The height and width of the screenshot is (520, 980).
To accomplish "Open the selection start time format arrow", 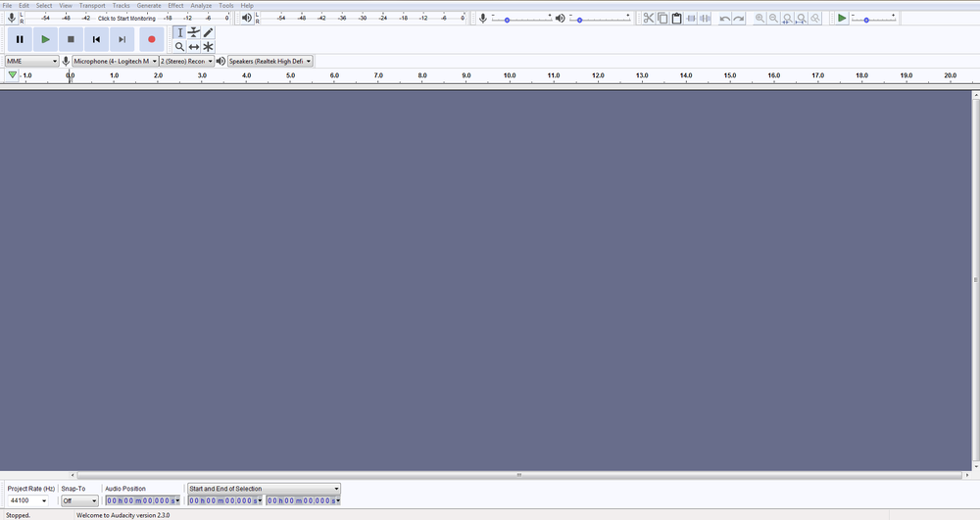I will (260, 500).
